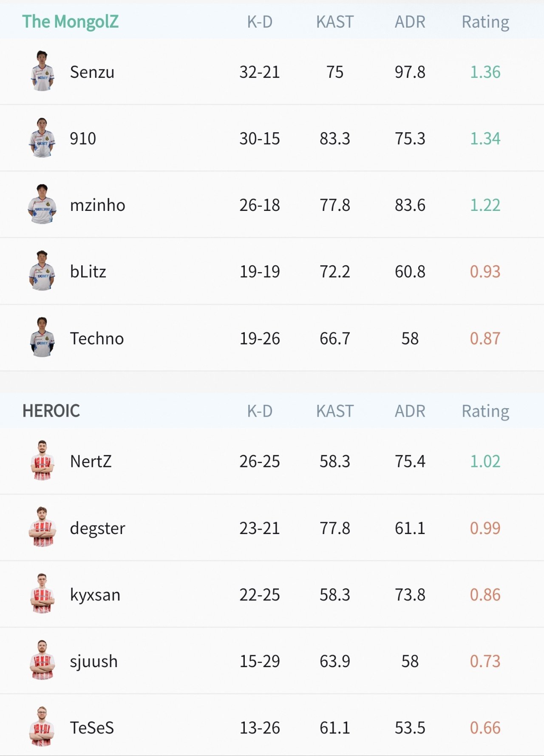Sort HEROIC players by KAST
Screen dimensions: 544x756
(x=335, y=411)
